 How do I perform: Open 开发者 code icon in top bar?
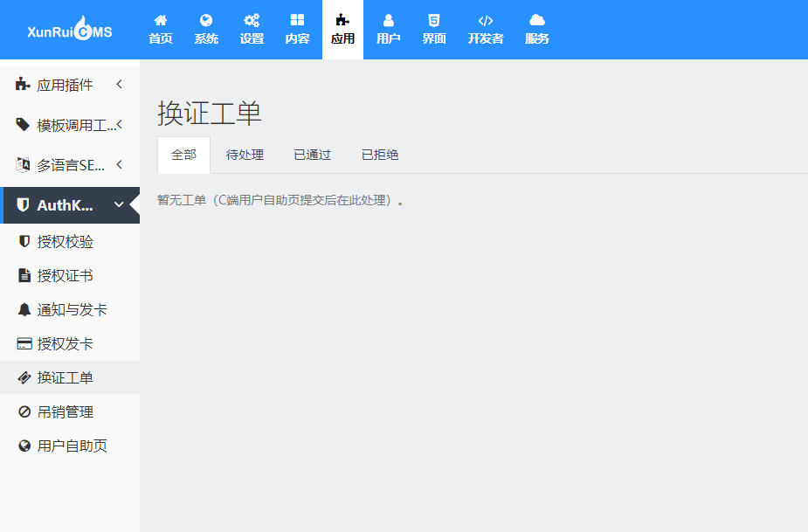[486, 21]
